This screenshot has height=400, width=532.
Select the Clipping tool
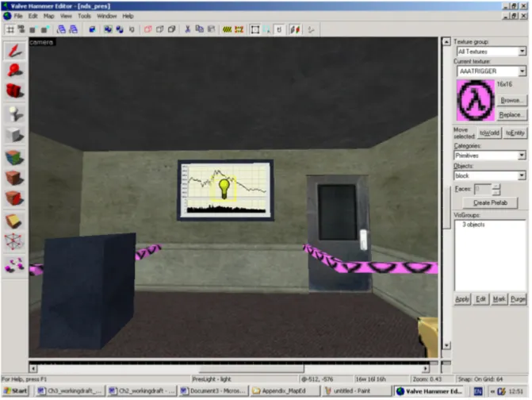[14, 221]
